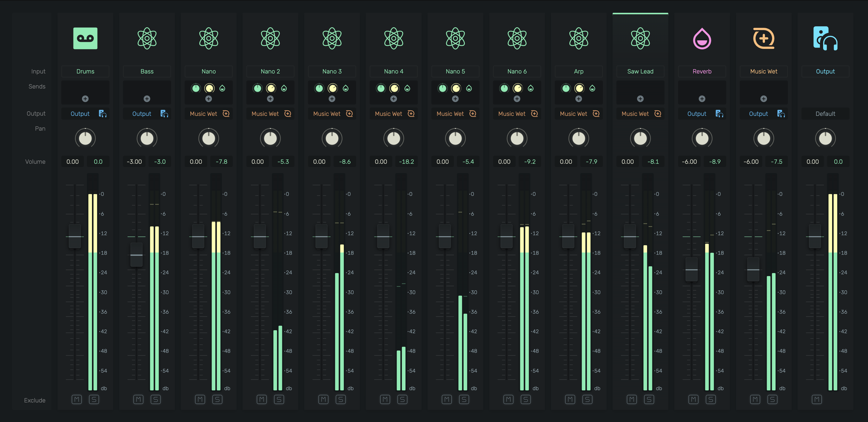Click the Output headphones speaker icon
This screenshot has height=422, width=868.
825,38
